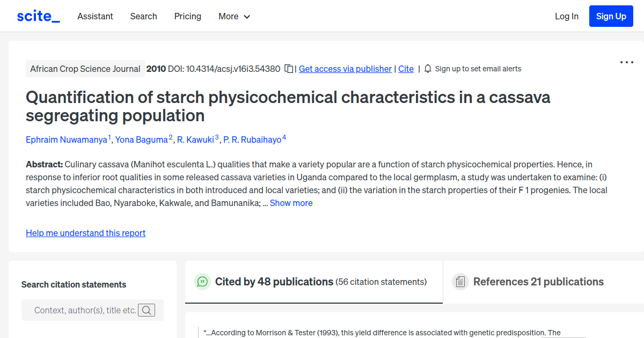This screenshot has width=644, height=338.
Task: Click the References document icon
Action: 460,281
